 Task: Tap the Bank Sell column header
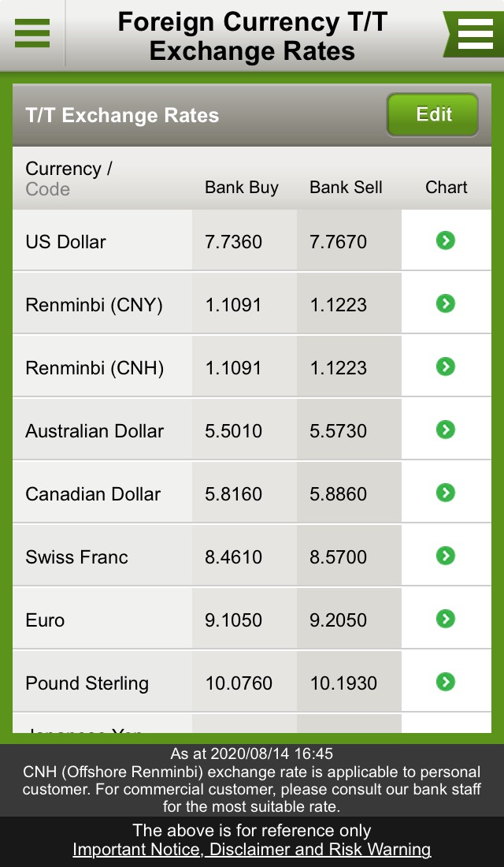click(x=346, y=188)
